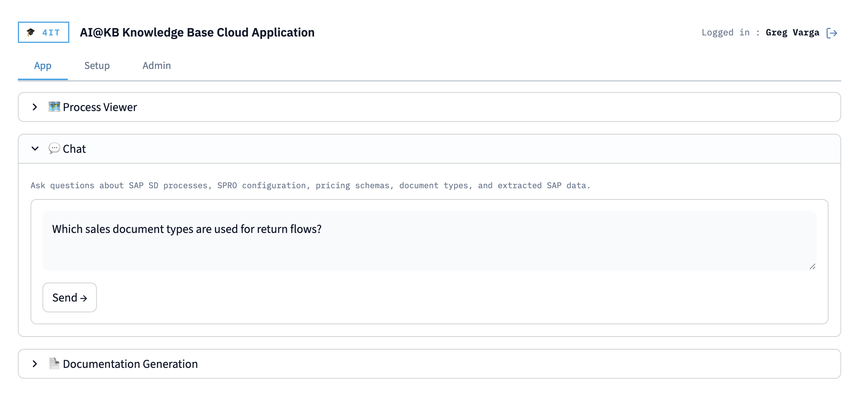Click the Process Viewer map icon
The image size is (868, 410).
(x=54, y=107)
